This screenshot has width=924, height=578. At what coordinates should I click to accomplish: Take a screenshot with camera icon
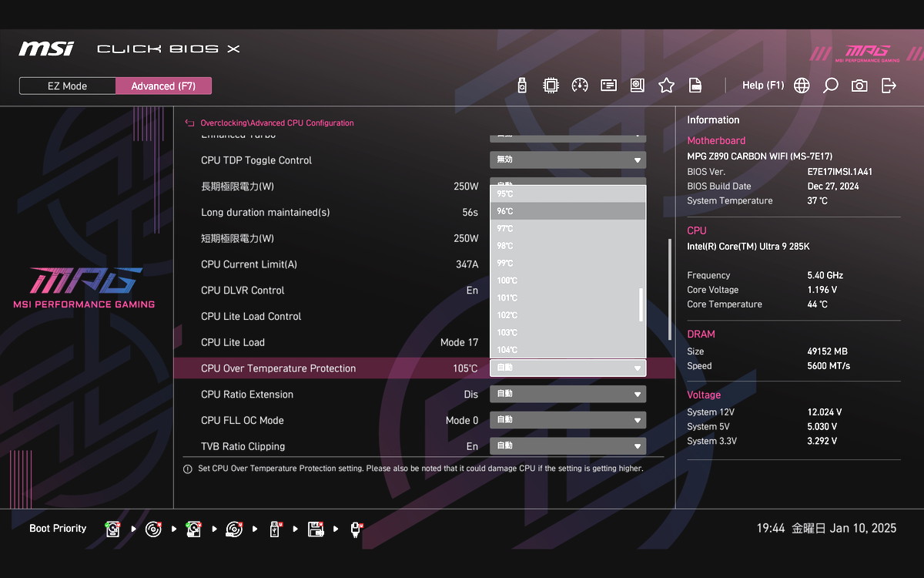pyautogui.click(x=859, y=86)
